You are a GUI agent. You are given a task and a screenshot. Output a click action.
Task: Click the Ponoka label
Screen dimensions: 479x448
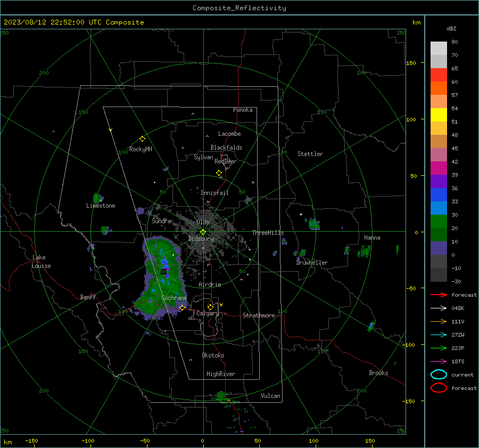pos(243,110)
